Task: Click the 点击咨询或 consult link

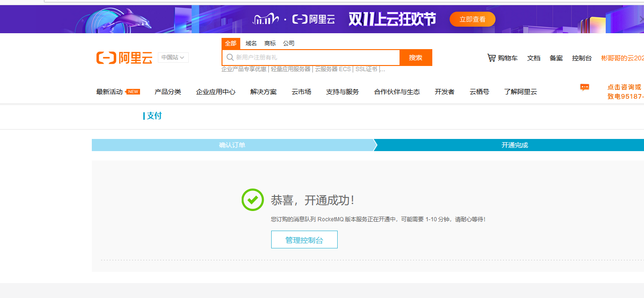Action: [x=624, y=87]
